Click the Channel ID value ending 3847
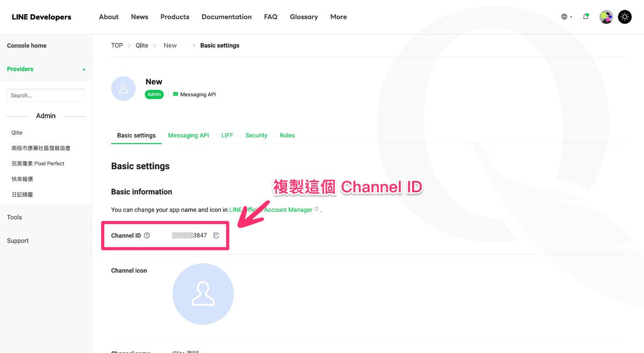644x353 pixels. [x=189, y=235]
